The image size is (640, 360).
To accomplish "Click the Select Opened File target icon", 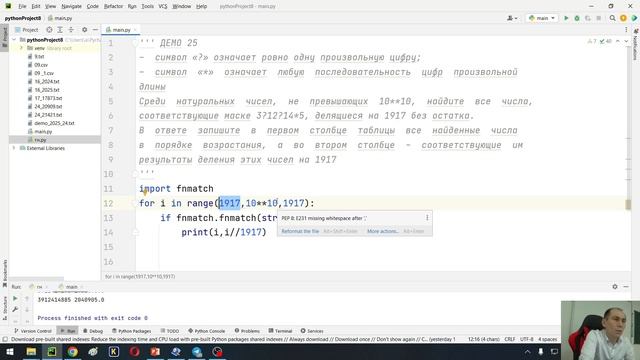I will (49, 30).
